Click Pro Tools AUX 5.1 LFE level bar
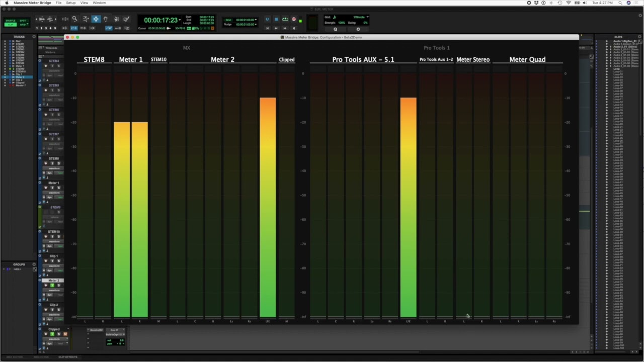This screenshot has width=644, height=362. click(x=408, y=207)
